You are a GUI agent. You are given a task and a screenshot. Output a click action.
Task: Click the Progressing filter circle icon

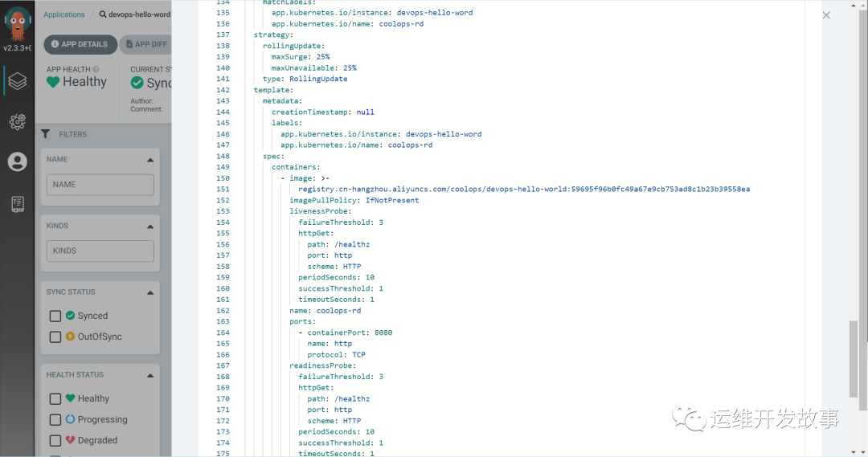click(x=70, y=419)
